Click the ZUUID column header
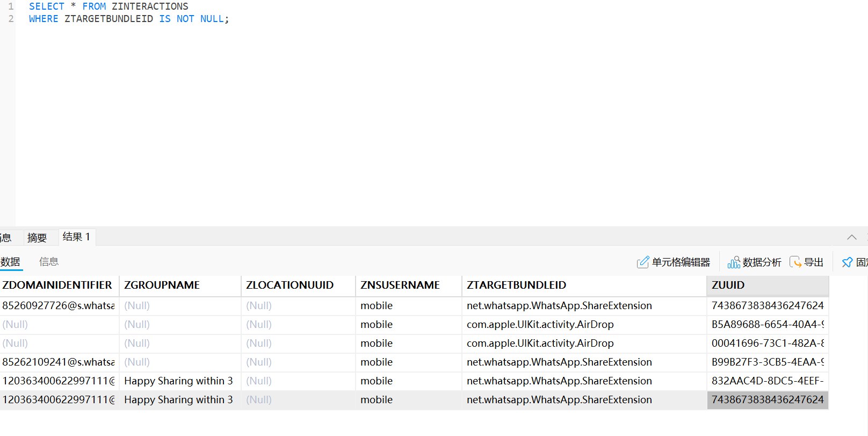The width and height of the screenshot is (868, 436). 728,285
